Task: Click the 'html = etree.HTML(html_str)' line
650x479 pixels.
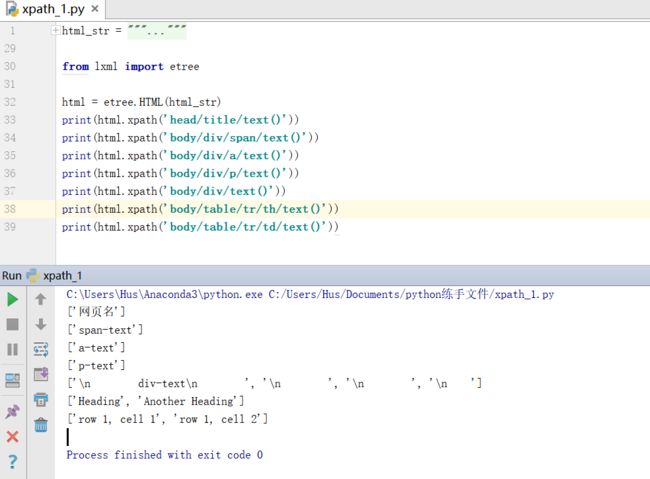Action: coord(141,102)
